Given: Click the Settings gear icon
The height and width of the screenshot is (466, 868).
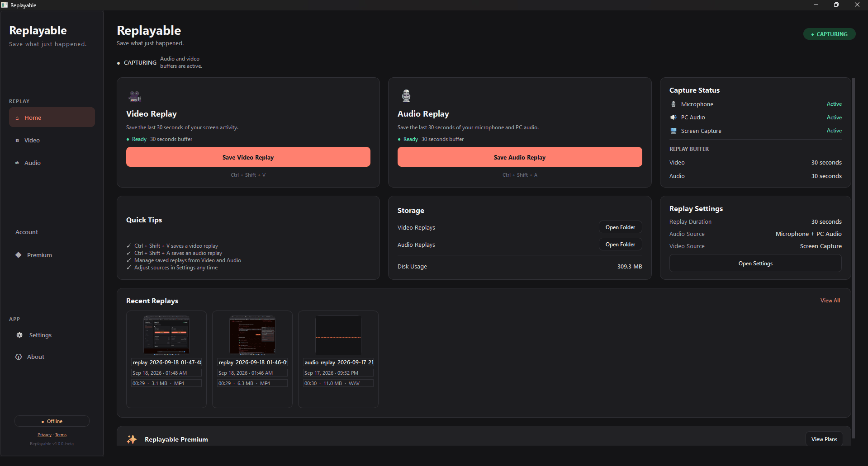Looking at the screenshot, I should pos(19,335).
